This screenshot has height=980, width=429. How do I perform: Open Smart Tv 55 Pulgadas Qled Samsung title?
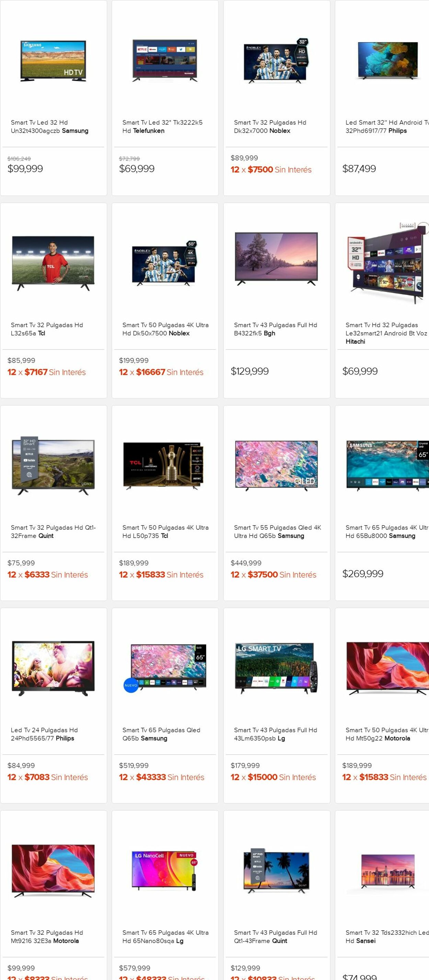tap(278, 531)
